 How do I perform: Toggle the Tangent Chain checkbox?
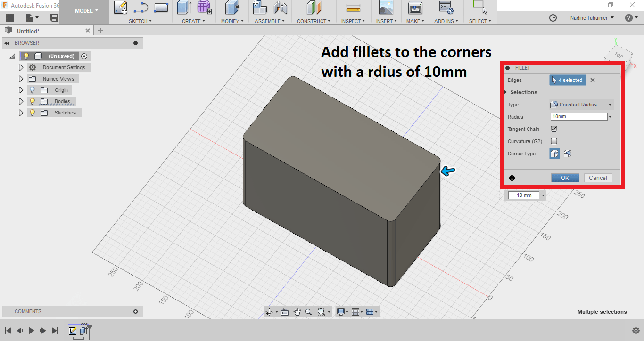click(554, 129)
